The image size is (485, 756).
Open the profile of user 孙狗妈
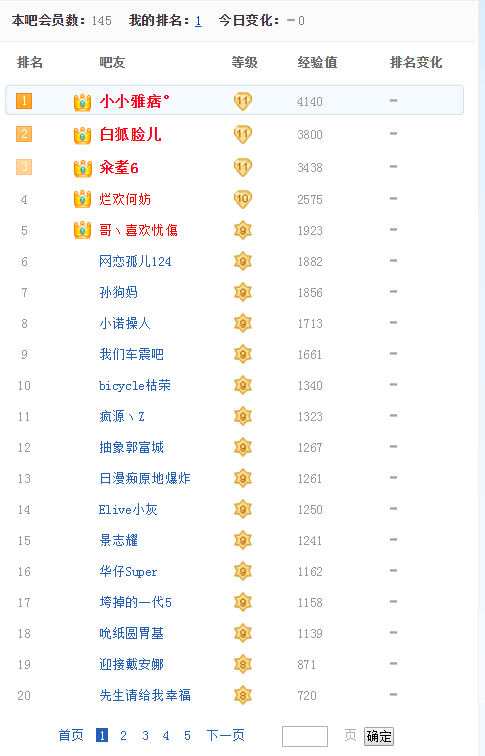pos(119,292)
